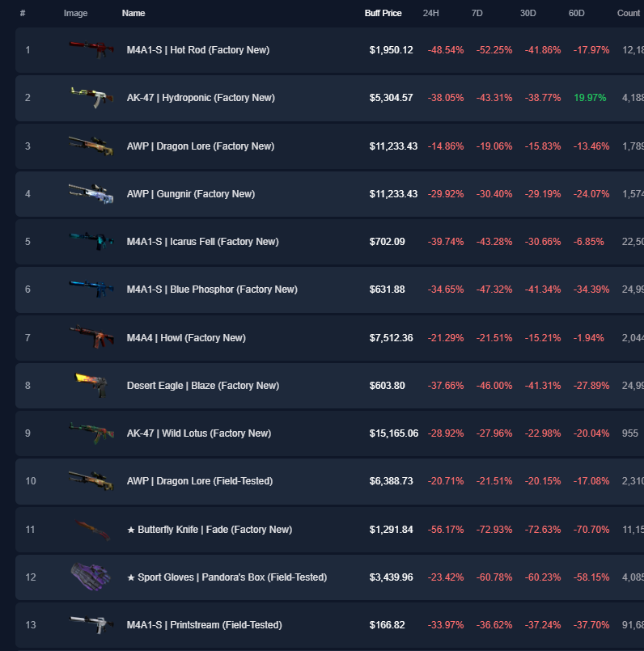Open M4A1-S | Blue Phosphor (Factory New)

pos(212,290)
